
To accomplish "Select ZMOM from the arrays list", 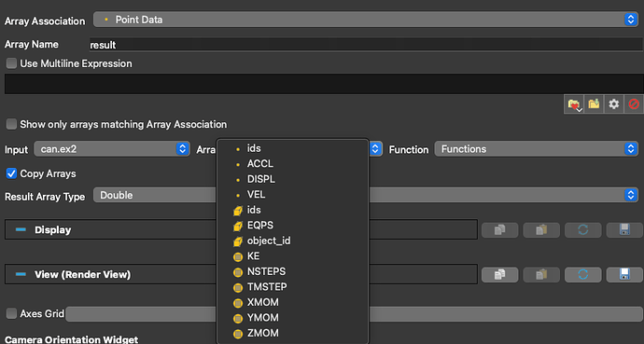I will tap(292, 333).
